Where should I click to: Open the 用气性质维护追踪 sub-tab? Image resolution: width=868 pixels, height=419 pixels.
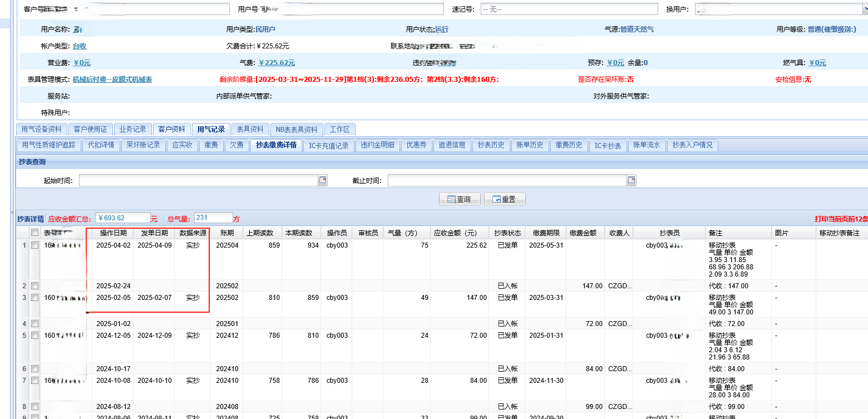coord(48,145)
